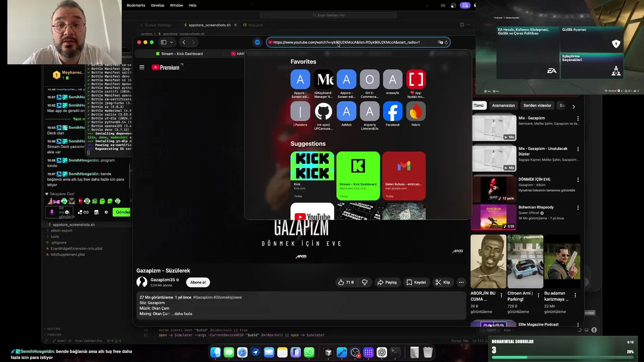Open the Kick kick.com suggestion
Screen dimensions: 644x362
click(x=312, y=175)
